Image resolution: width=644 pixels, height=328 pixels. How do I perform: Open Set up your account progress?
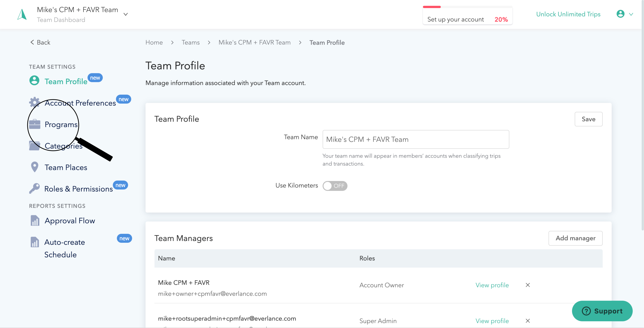pyautogui.click(x=467, y=16)
